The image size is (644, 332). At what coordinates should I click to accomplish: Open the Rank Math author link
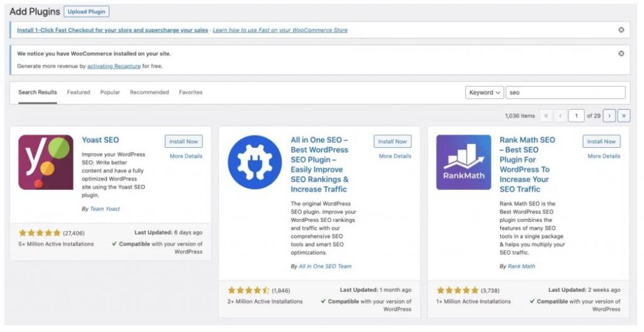pos(521,266)
